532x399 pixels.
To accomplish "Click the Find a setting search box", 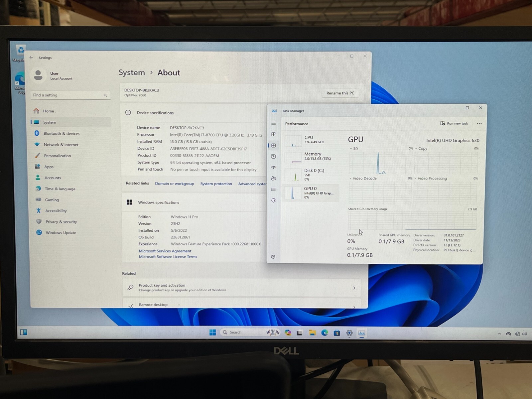I will click(x=70, y=95).
